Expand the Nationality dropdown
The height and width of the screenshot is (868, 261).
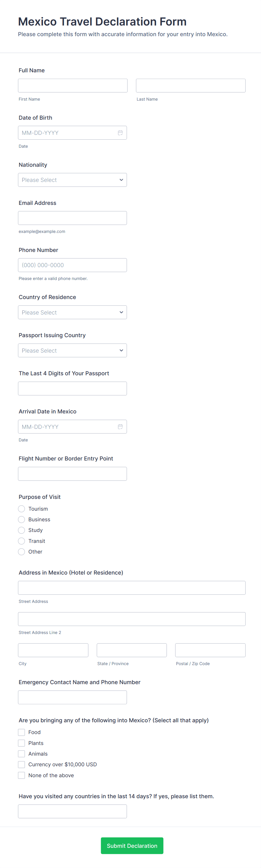tap(72, 180)
